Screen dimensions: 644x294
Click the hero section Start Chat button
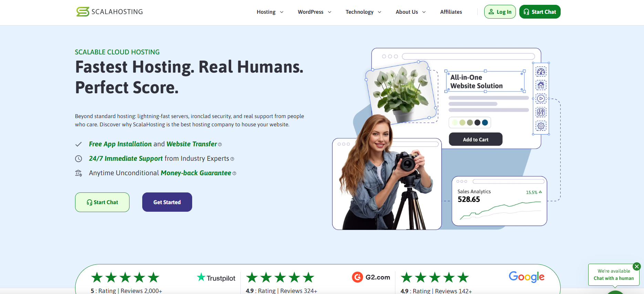102,202
